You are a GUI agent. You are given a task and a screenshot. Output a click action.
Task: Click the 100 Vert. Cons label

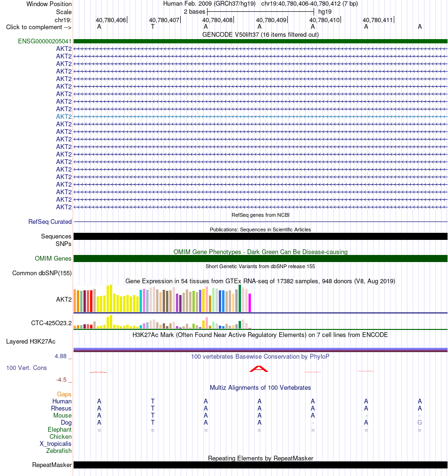[x=27, y=368]
